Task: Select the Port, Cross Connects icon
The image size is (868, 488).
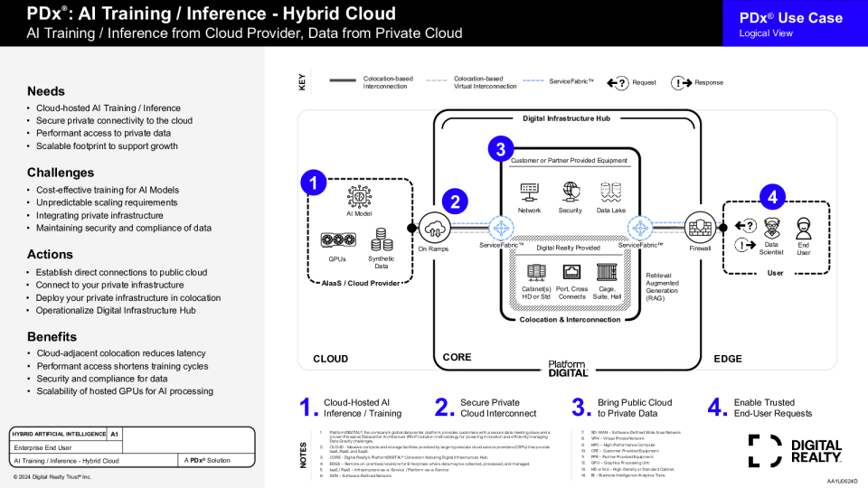Action: pos(571,272)
